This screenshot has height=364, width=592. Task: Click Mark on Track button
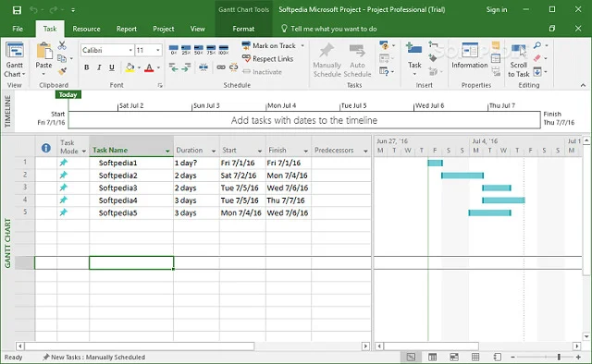tap(269, 45)
